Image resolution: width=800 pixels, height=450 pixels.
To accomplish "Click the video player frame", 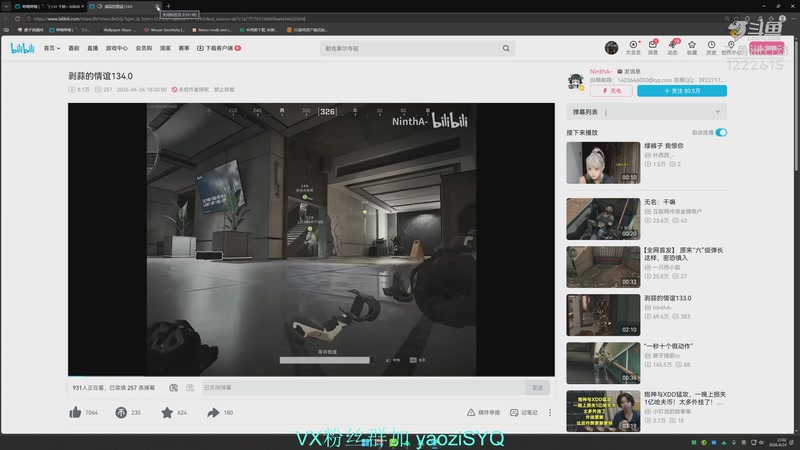I will click(x=311, y=239).
